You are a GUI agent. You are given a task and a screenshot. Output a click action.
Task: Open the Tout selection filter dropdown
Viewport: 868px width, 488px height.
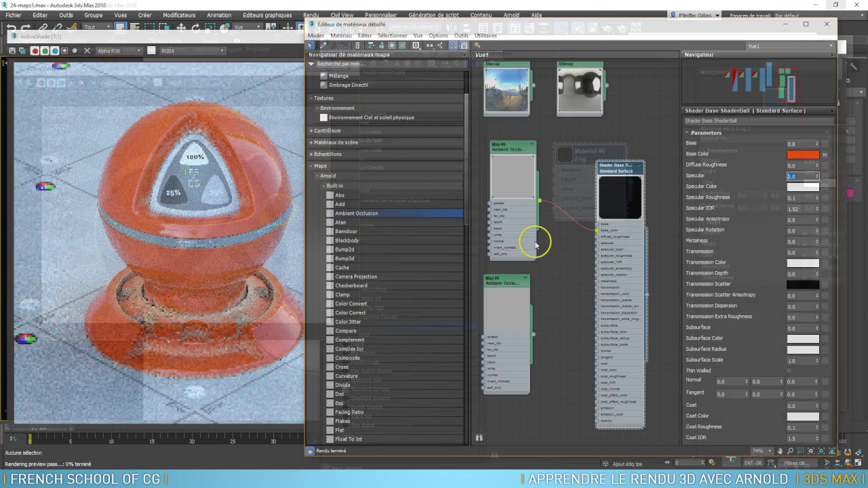(x=98, y=27)
